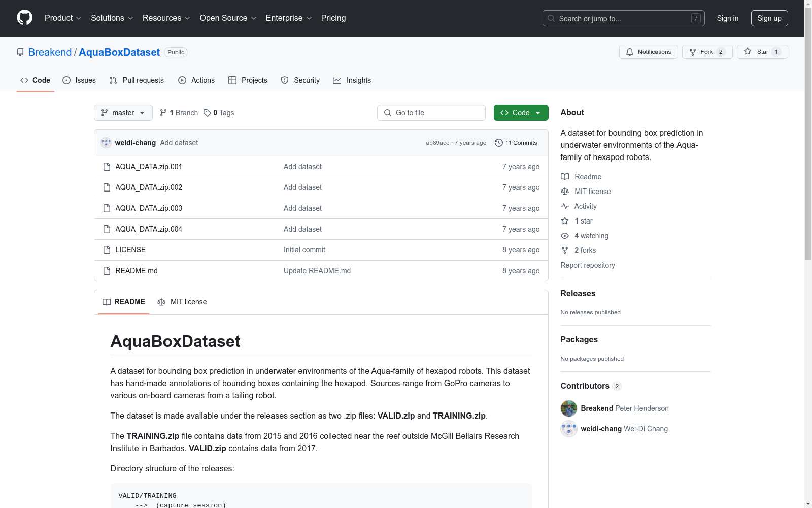Screen dimensions: 812x508
Task: Open the Packages heading link
Action: (x=579, y=339)
